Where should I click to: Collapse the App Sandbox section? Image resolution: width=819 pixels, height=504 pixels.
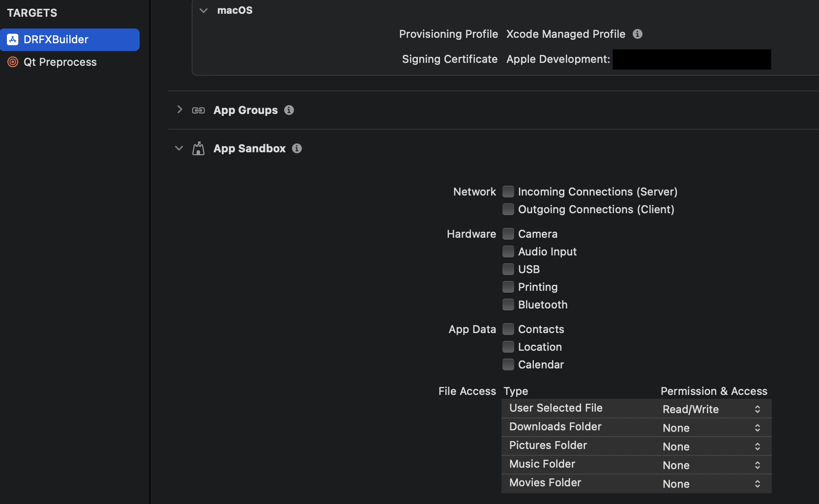tap(179, 148)
